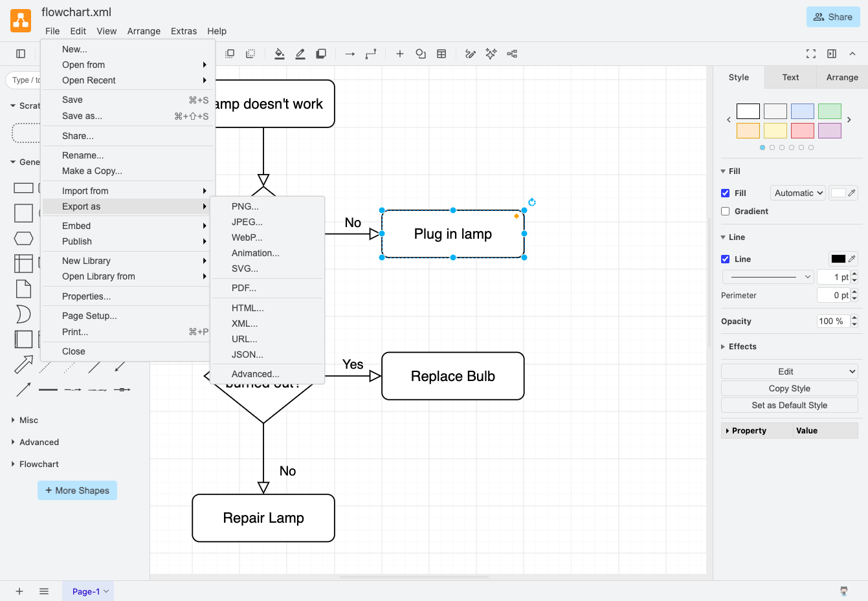
Task: Switch to the Arrange tab in format panel
Action: (x=842, y=77)
